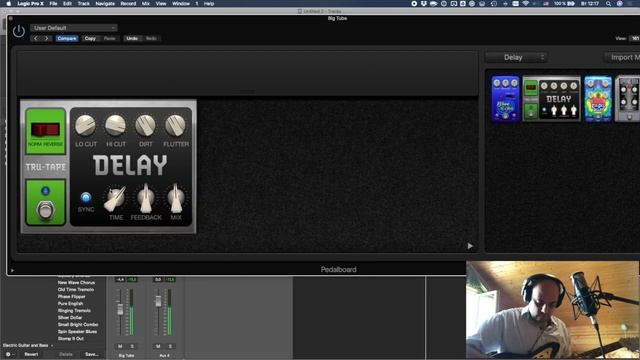This screenshot has height=360, width=640.
Task: Select Silver Dollar patch
Action: [x=70, y=318]
